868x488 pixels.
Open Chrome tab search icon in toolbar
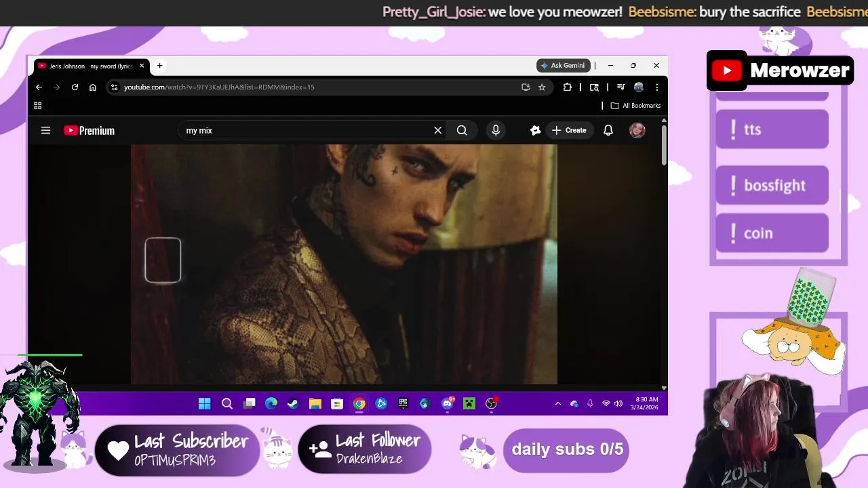pyautogui.click(x=594, y=87)
